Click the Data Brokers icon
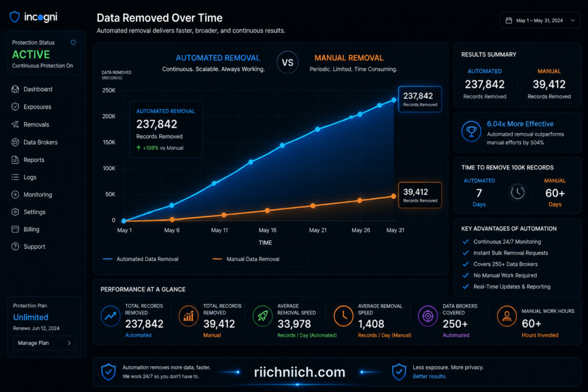This screenshot has width=588, height=392. coord(15,142)
